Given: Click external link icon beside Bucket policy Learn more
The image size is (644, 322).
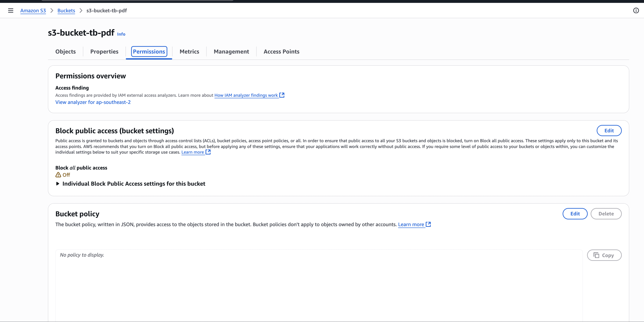Looking at the screenshot, I should coord(428,224).
